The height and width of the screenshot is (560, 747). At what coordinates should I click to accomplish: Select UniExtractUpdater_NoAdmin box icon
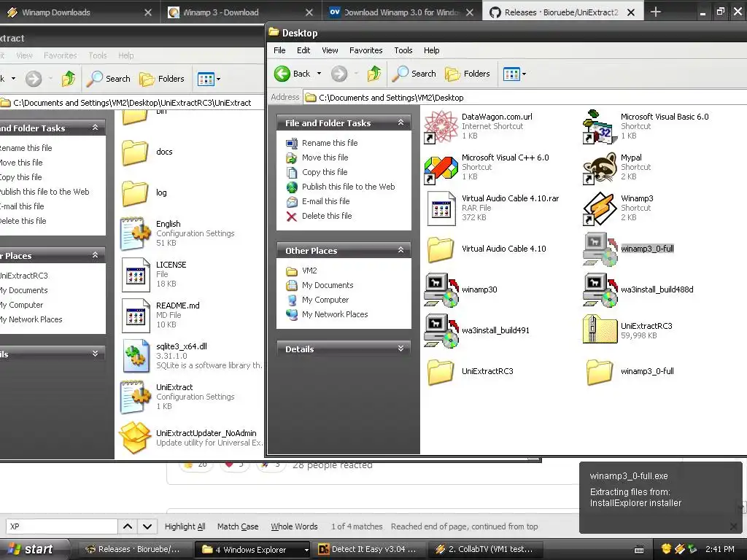[x=135, y=437]
